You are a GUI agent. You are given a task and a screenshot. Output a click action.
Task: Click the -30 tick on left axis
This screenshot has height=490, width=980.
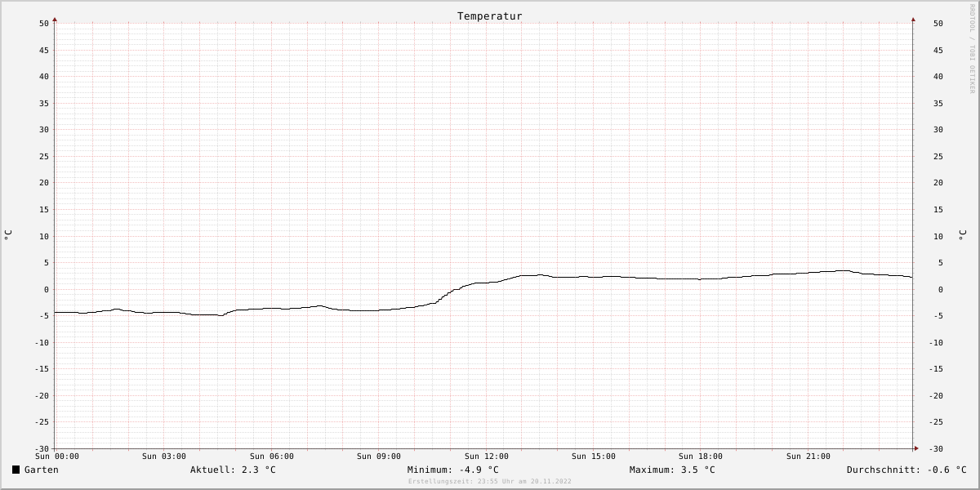(42, 449)
